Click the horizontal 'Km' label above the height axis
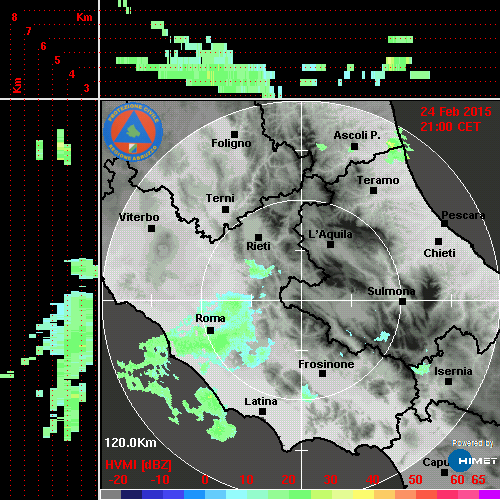The height and width of the screenshot is (500, 500). click(84, 17)
